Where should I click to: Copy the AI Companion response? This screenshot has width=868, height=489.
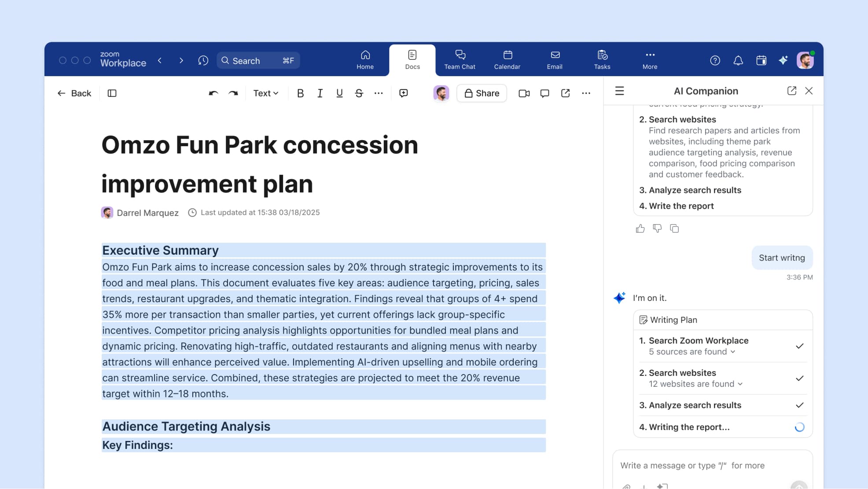(674, 228)
